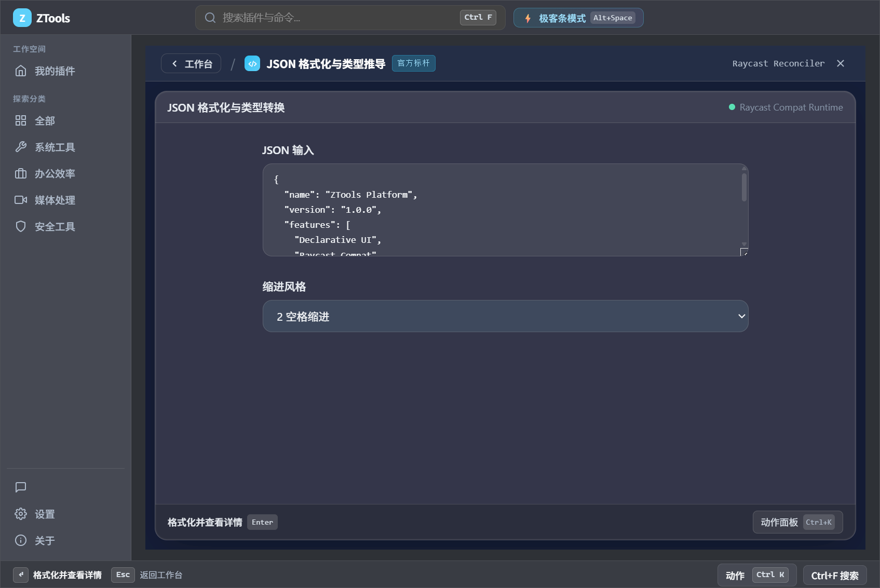Open the 全部 category
This screenshot has width=880, height=588.
click(x=65, y=121)
